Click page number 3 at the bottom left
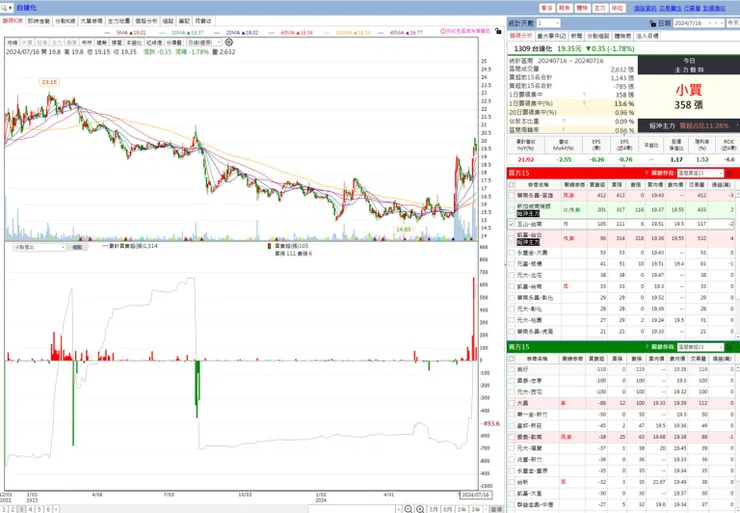Screen dimensions: 740x513 pos(21,509)
